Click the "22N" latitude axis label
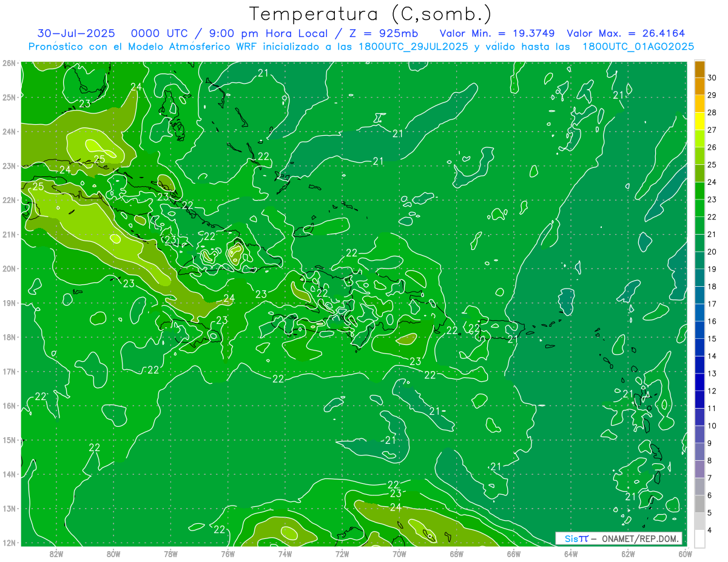This screenshot has height=562, width=728. (x=8, y=200)
